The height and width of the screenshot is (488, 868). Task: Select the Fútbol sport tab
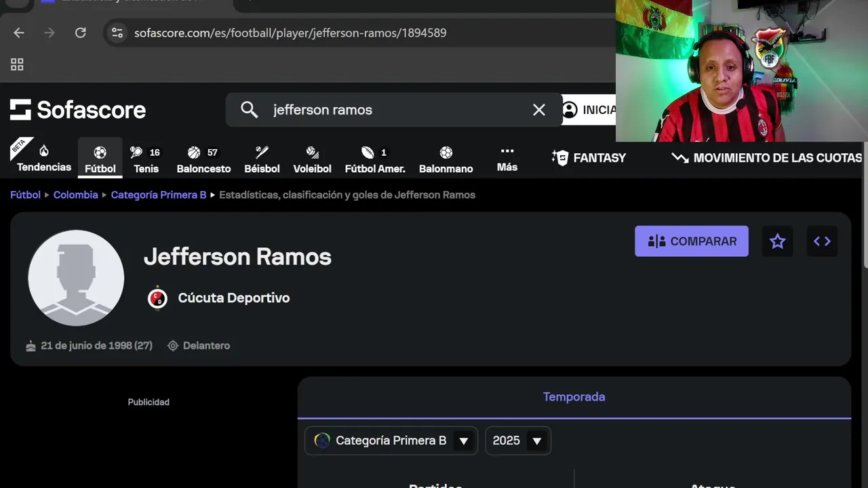pyautogui.click(x=100, y=159)
